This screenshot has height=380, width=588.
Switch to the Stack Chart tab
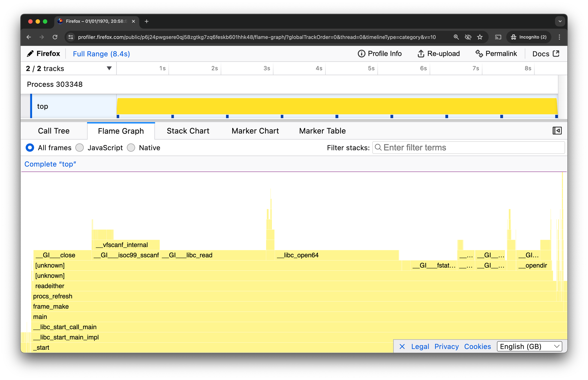[x=188, y=131]
